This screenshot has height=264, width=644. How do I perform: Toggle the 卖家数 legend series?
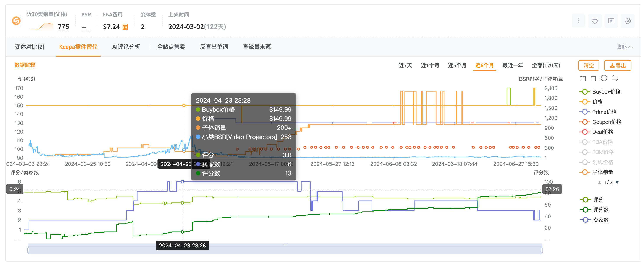tap(594, 220)
